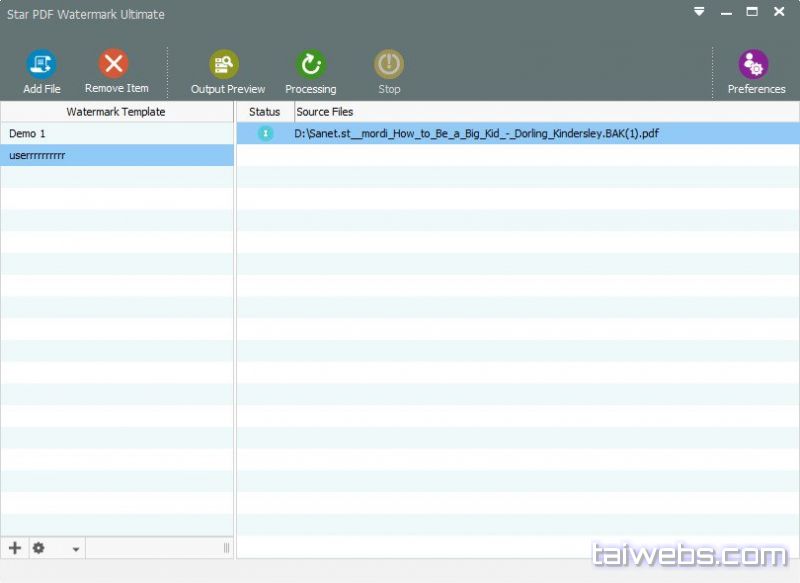Open the title bar dropdown menu arrow
Screen dimensions: 800x583
[699, 13]
